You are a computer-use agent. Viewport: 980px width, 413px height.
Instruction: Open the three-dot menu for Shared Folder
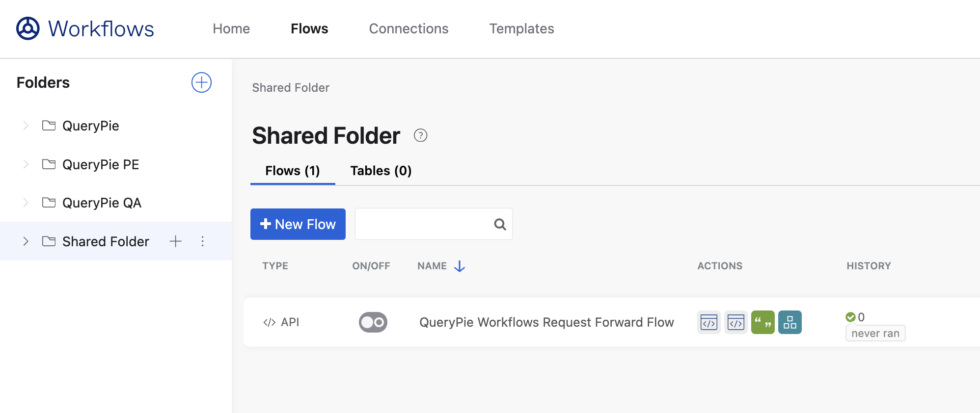pos(202,241)
